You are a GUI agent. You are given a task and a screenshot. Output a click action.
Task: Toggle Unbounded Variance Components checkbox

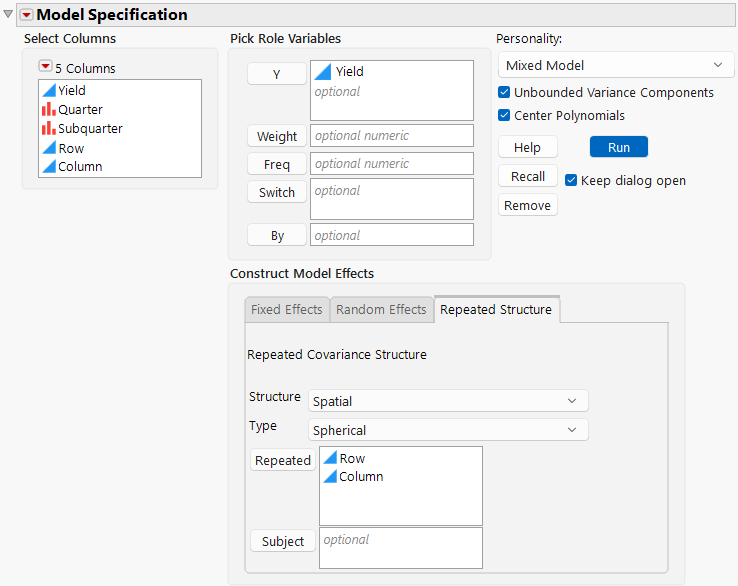504,92
